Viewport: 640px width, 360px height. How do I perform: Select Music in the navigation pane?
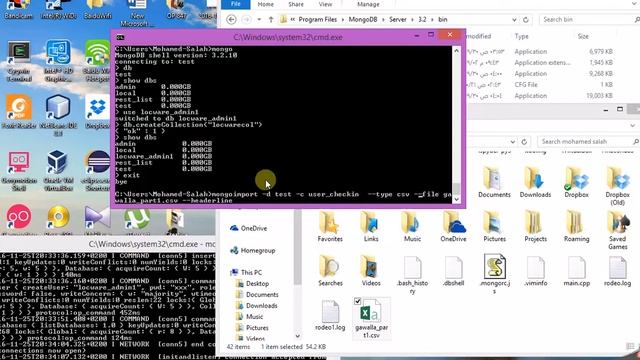(x=250, y=316)
